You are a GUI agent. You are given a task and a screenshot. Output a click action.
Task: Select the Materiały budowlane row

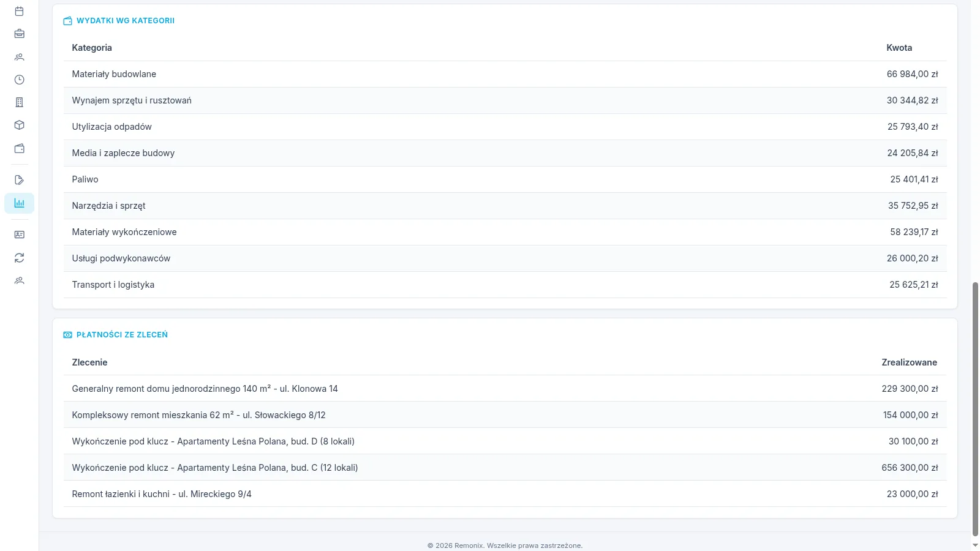pos(505,74)
